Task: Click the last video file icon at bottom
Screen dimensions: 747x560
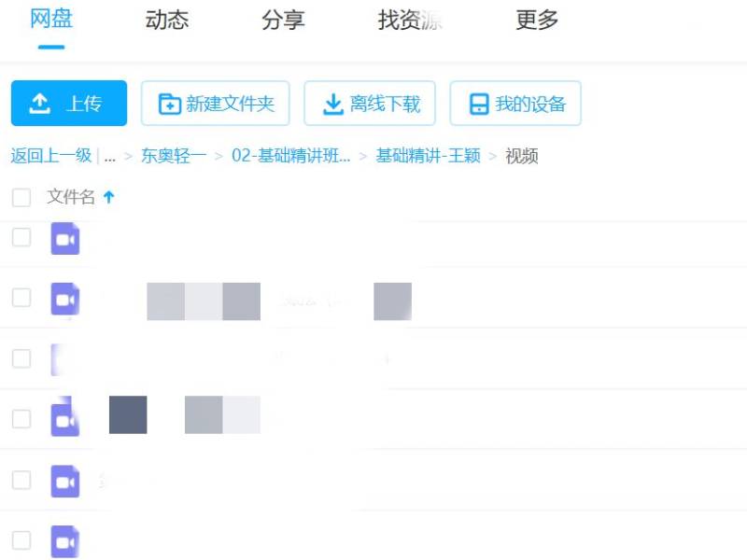Action: pos(63,541)
